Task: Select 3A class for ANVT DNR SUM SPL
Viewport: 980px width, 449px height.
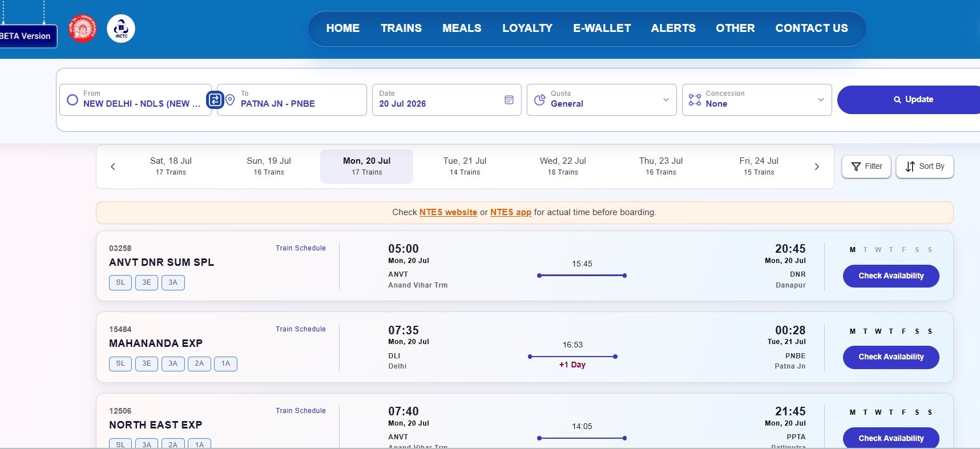Action: click(173, 282)
